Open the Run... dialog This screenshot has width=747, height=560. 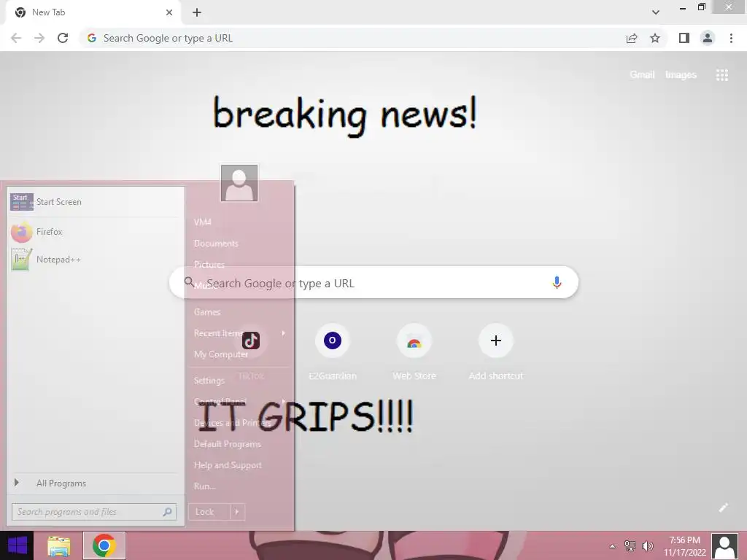(205, 486)
